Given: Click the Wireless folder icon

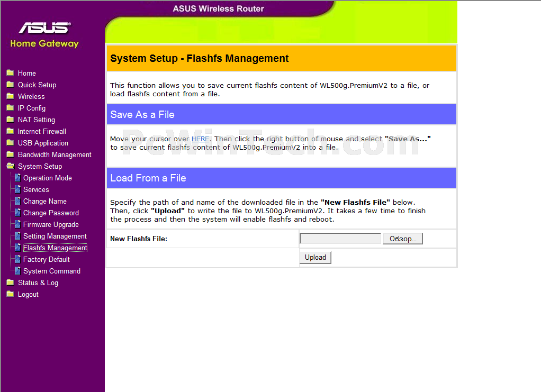Looking at the screenshot, I should pyautogui.click(x=11, y=96).
